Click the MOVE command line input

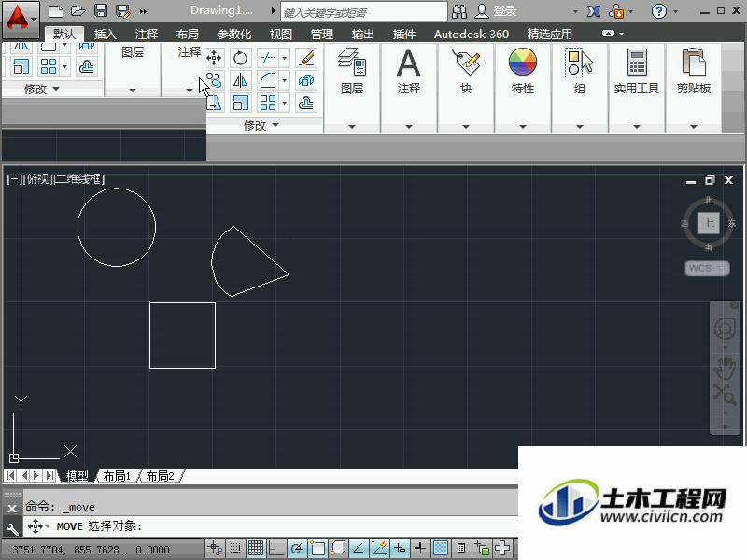[271, 526]
